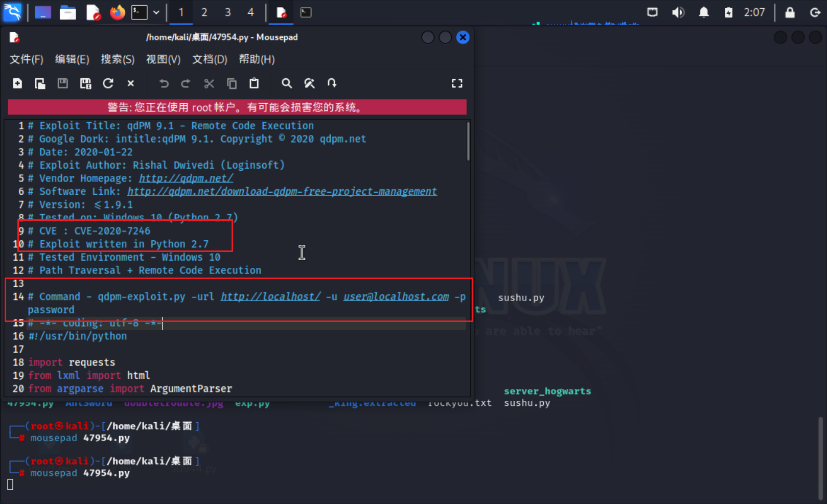Close the current document with the X toolbar icon

pyautogui.click(x=131, y=83)
